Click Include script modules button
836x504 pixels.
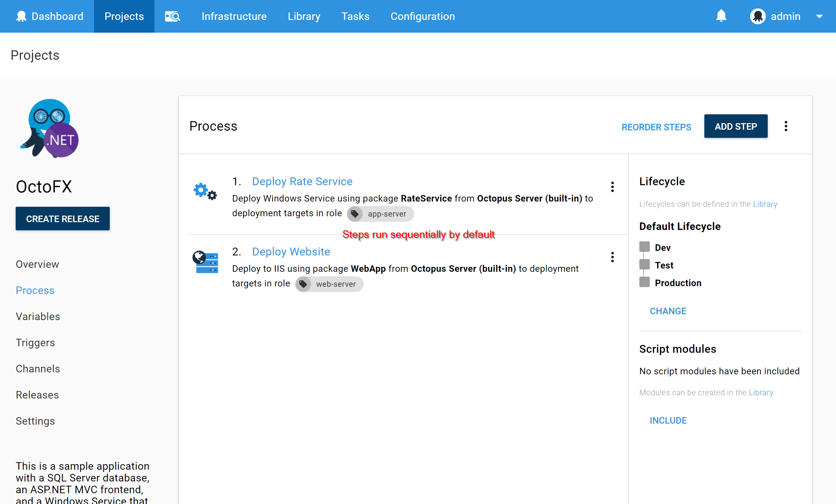pyautogui.click(x=668, y=420)
